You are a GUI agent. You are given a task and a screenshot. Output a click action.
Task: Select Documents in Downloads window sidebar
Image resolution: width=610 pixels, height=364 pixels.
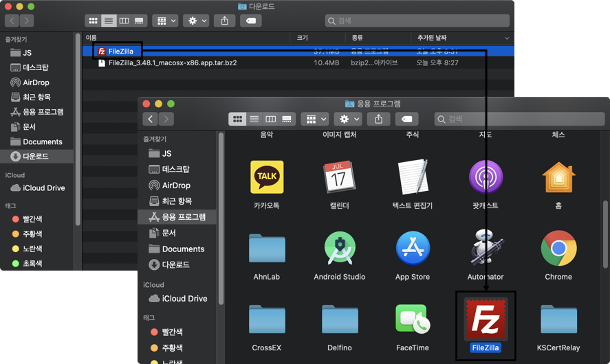click(37, 141)
